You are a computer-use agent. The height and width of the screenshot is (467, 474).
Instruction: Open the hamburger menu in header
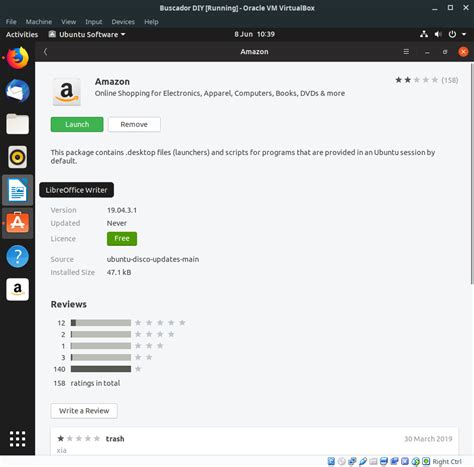click(406, 52)
